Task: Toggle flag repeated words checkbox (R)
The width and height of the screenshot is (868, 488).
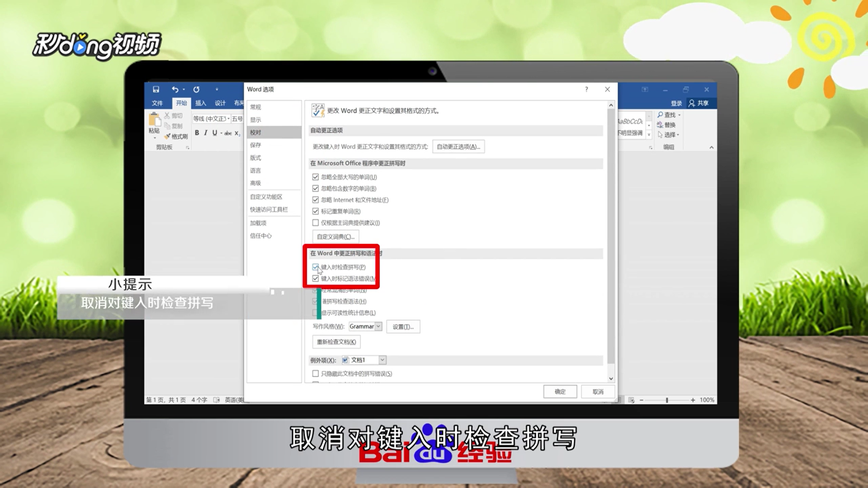Action: [x=316, y=211]
